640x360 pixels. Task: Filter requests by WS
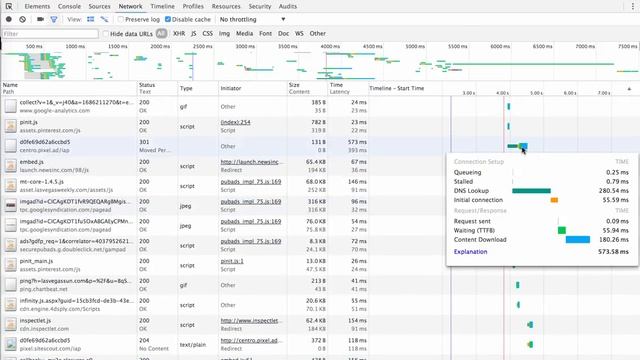coord(299,33)
